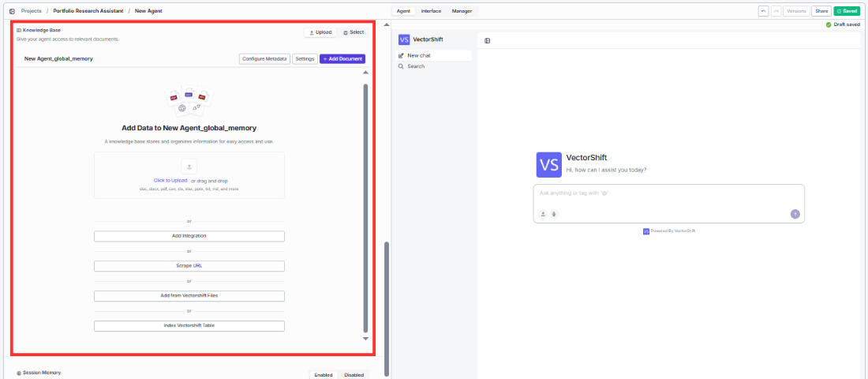The width and height of the screenshot is (868, 379).
Task: Open Projects breadcrumb link
Action: (x=31, y=11)
